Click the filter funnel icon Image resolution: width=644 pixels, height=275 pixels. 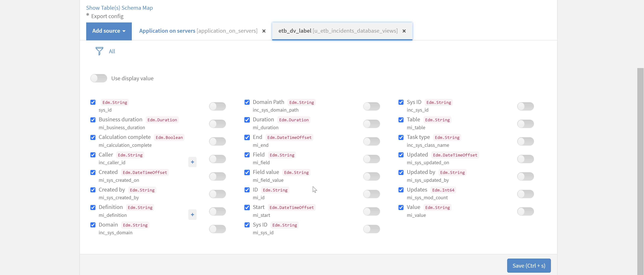(x=99, y=51)
